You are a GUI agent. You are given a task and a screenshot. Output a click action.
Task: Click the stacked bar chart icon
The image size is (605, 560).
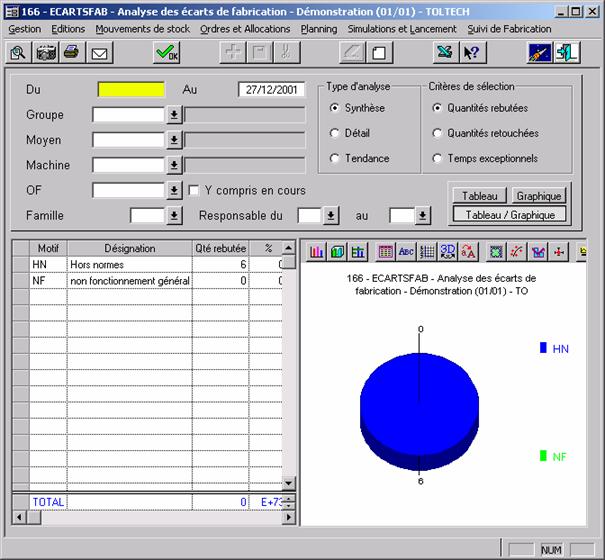(x=358, y=252)
